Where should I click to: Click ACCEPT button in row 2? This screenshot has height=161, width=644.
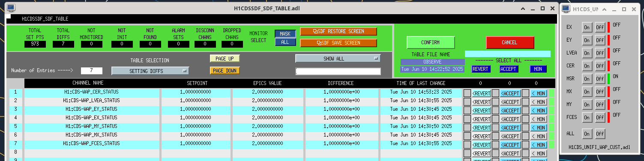[510, 102]
